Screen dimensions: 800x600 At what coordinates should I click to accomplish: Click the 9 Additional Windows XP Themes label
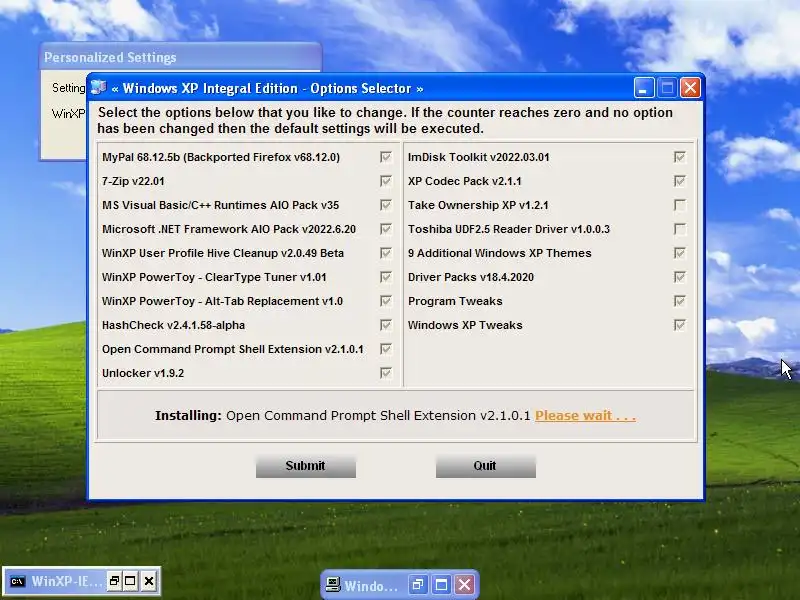tap(499, 253)
